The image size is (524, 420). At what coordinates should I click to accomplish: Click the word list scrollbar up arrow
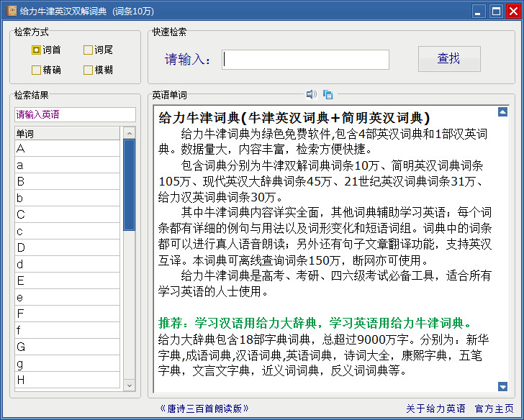[130, 133]
